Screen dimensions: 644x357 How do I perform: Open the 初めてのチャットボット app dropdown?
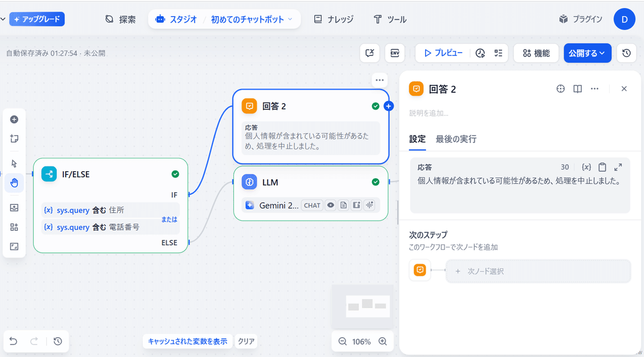point(252,19)
